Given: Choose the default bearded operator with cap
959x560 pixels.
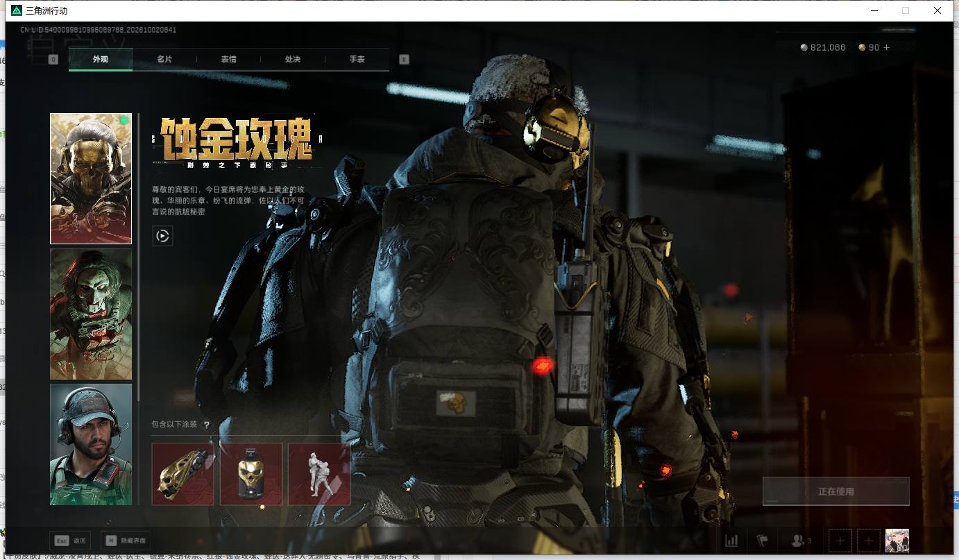Looking at the screenshot, I should coord(91,444).
